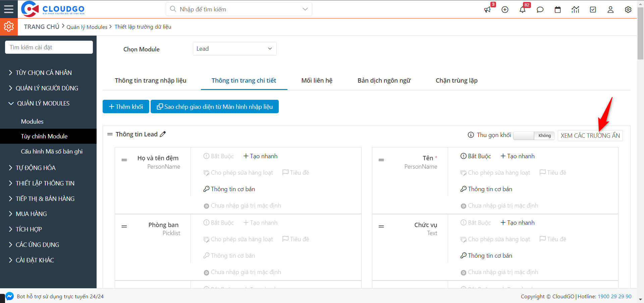This screenshot has width=644, height=303.
Task: Click the megaphone announcements icon
Action: click(x=487, y=10)
